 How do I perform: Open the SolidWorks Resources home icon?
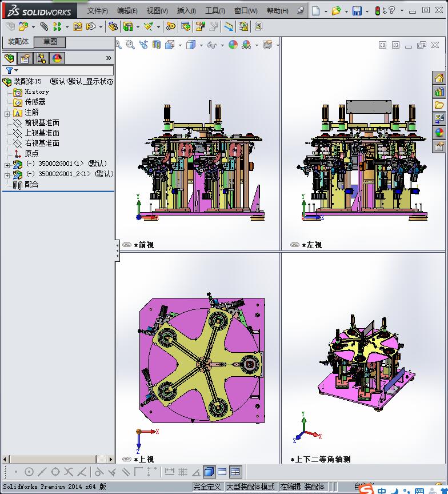pyautogui.click(x=439, y=78)
